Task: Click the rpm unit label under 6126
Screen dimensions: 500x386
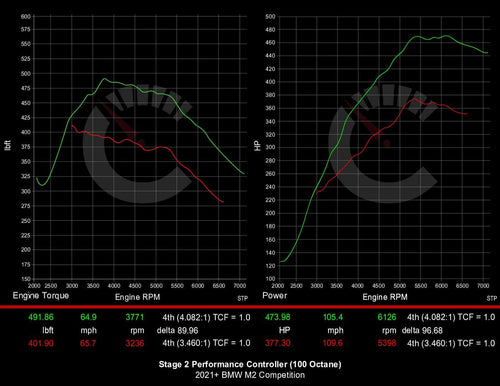Action: pyautogui.click(x=389, y=330)
